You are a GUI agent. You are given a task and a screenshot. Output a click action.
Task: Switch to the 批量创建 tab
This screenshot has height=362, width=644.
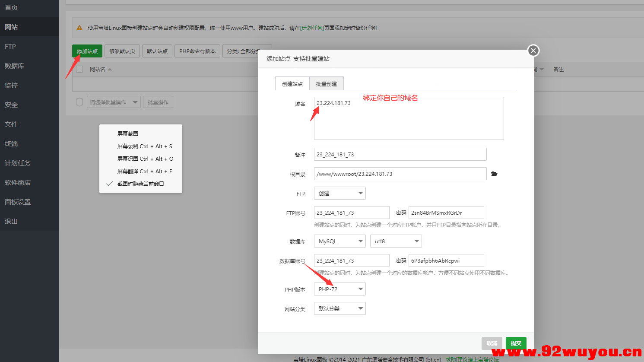(x=326, y=83)
